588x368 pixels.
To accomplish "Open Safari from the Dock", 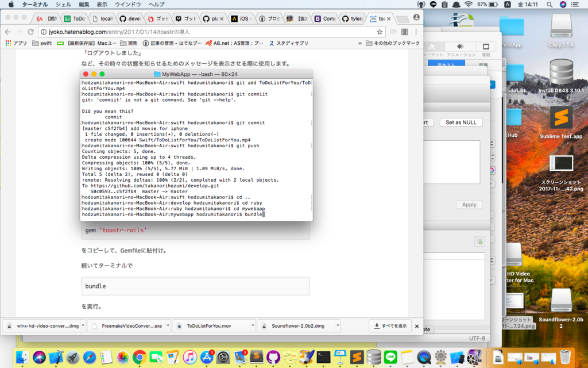I will click(x=90, y=357).
